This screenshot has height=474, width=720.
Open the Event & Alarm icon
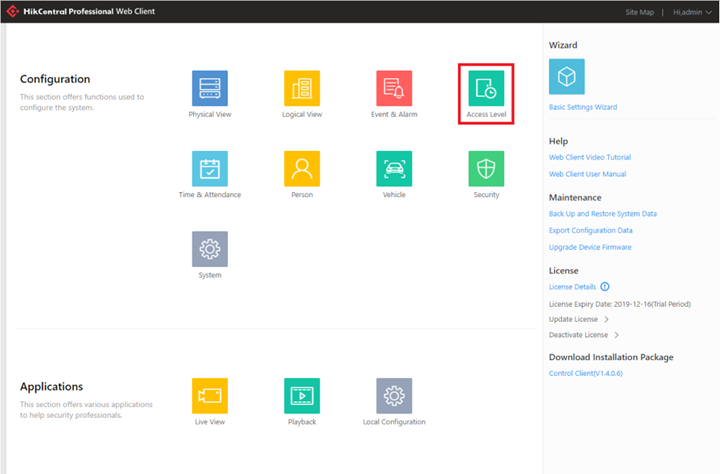pos(394,88)
